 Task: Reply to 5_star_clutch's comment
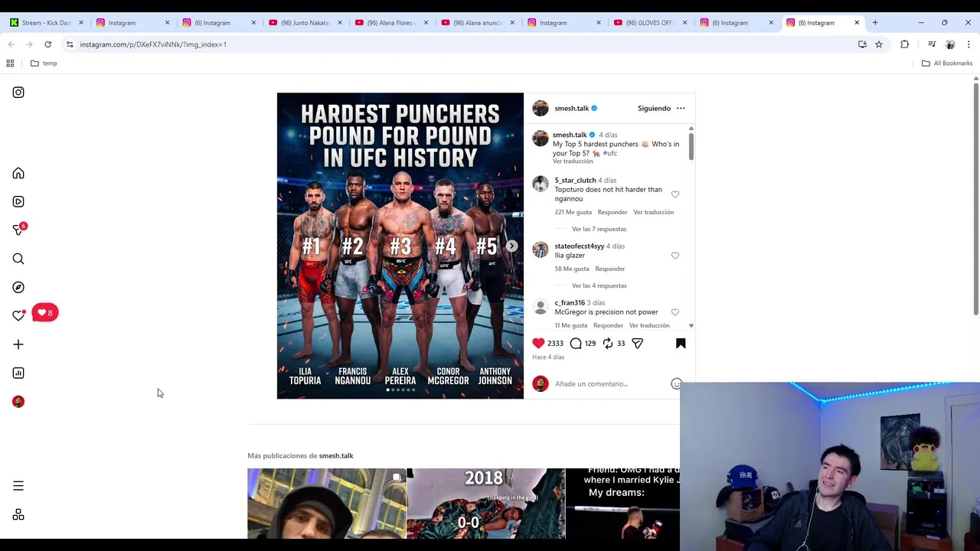612,212
